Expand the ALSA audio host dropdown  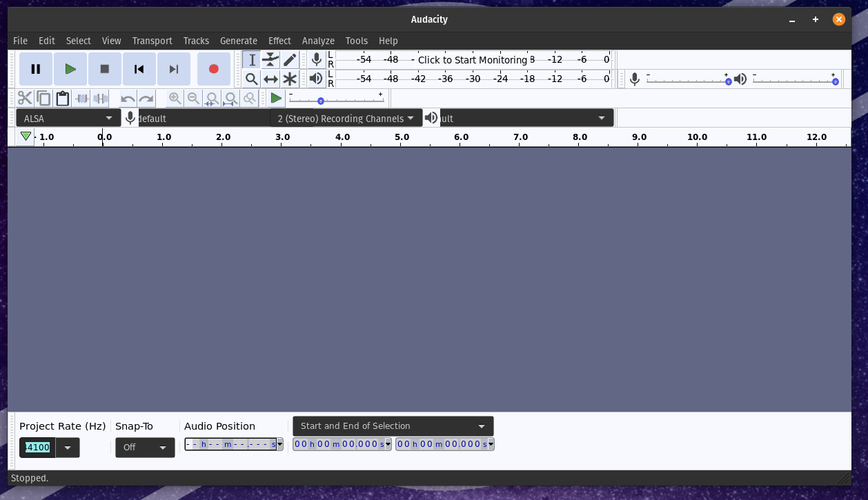pos(108,118)
